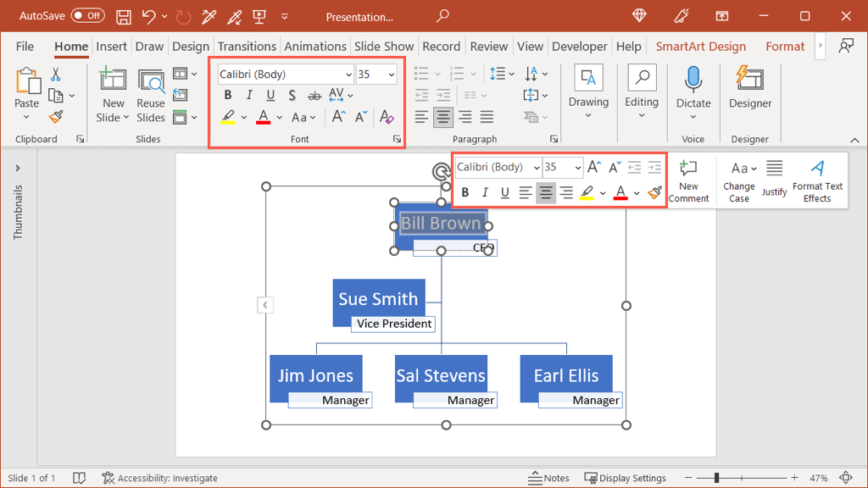Image resolution: width=868 pixels, height=488 pixels.
Task: Open the font name dropdown in ribbon
Action: pyautogui.click(x=348, y=75)
